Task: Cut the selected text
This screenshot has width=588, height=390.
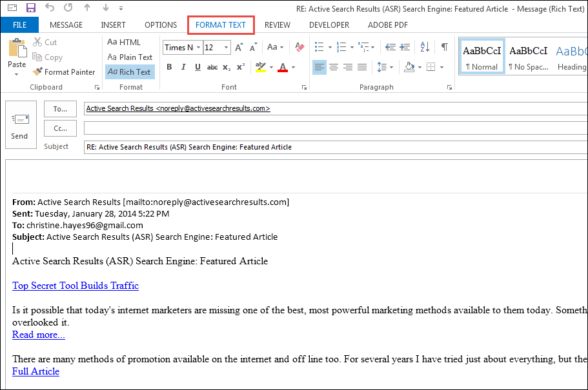Action: point(45,43)
